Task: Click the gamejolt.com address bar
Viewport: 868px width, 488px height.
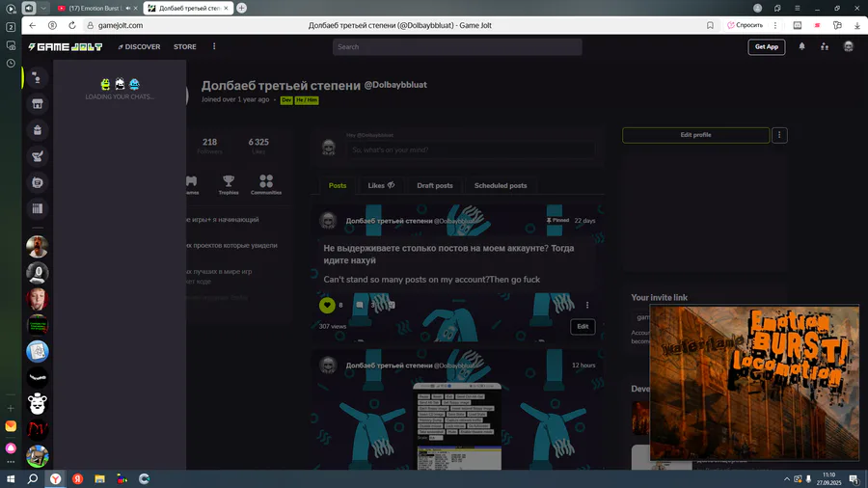Action: click(x=121, y=25)
